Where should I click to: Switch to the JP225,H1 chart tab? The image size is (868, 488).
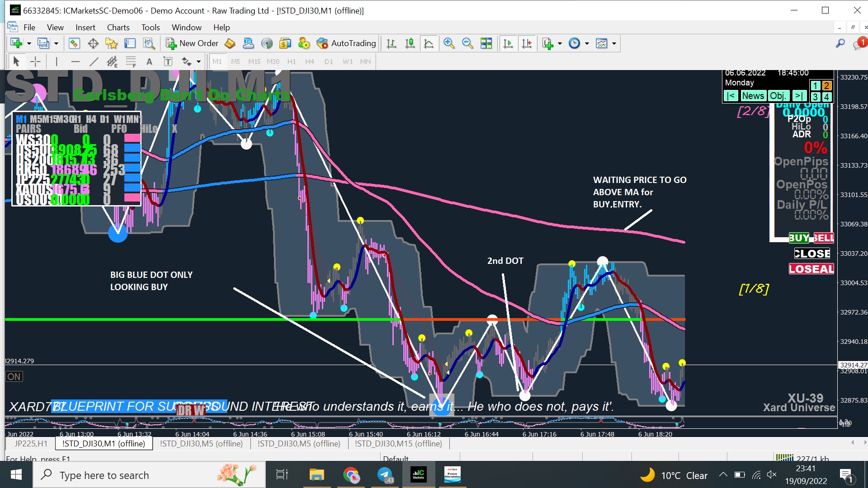coord(31,444)
